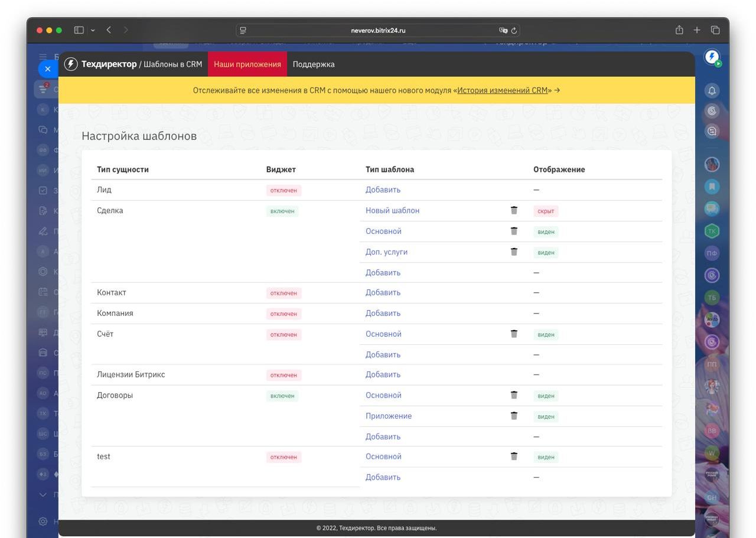Image resolution: width=756 pixels, height=538 pixels.
Task: Expand the left menu chevron at bottom
Action: (43, 494)
